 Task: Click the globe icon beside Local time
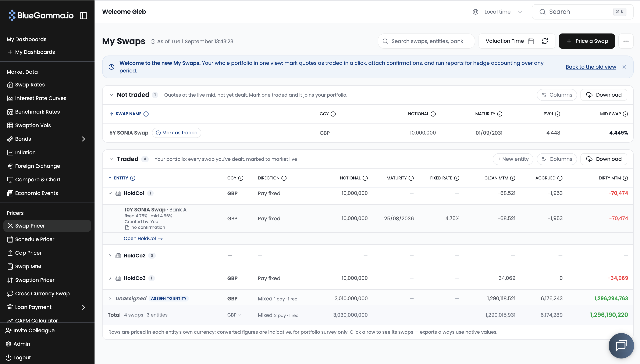tap(476, 12)
